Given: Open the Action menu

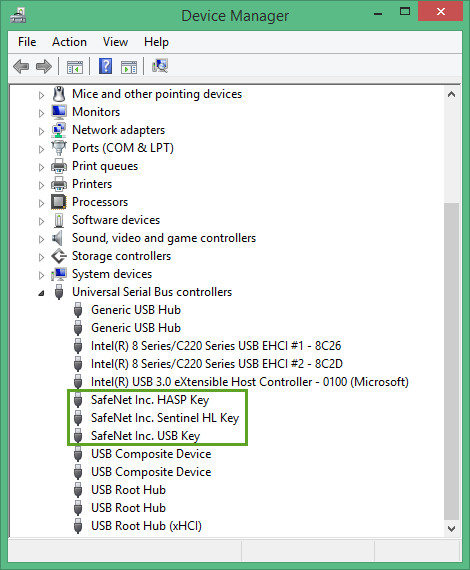Looking at the screenshot, I should pyautogui.click(x=69, y=42).
